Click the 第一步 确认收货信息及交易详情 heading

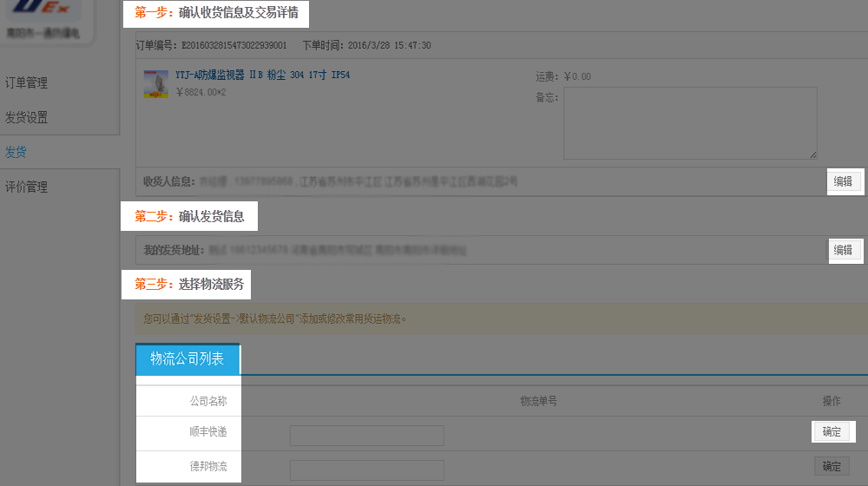click(x=216, y=13)
